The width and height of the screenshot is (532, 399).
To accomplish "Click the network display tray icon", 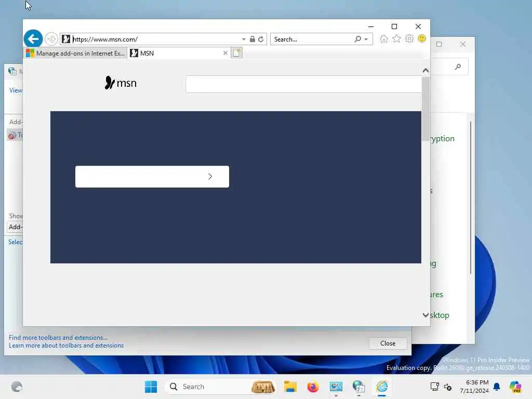I will click(x=435, y=387).
